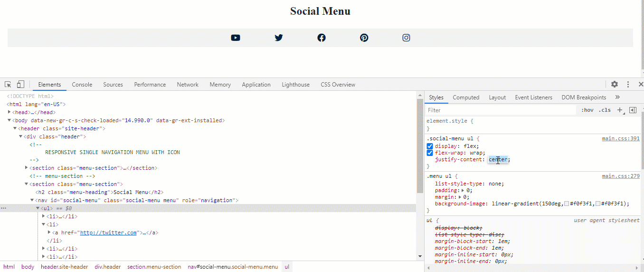
Task: Expand the twitter.com anchor node
Action: pyautogui.click(x=49, y=233)
